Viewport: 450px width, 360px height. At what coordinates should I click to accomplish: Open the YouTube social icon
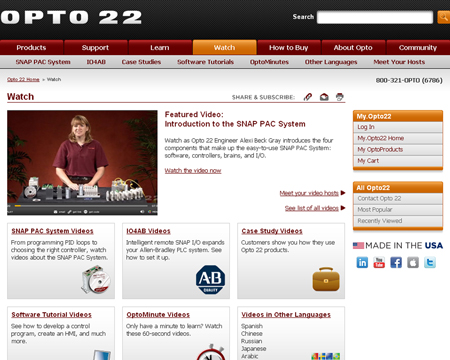[x=379, y=263]
